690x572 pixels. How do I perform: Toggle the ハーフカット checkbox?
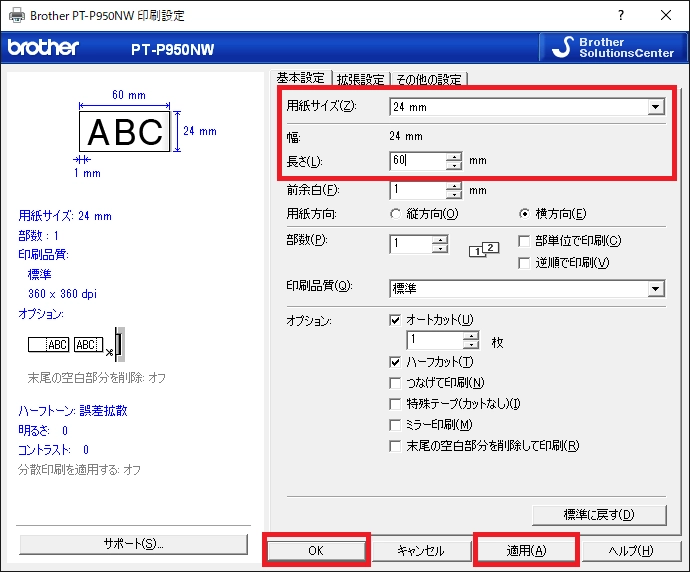pyautogui.click(x=395, y=362)
